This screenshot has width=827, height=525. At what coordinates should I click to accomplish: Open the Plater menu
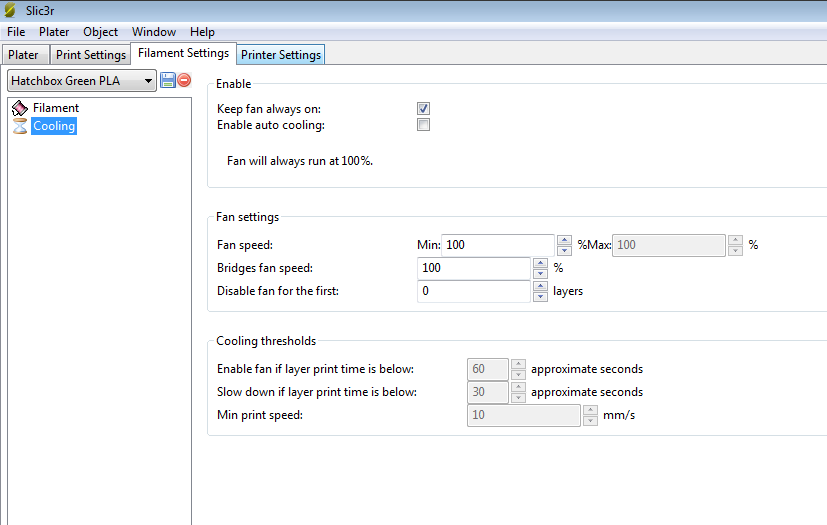point(54,32)
